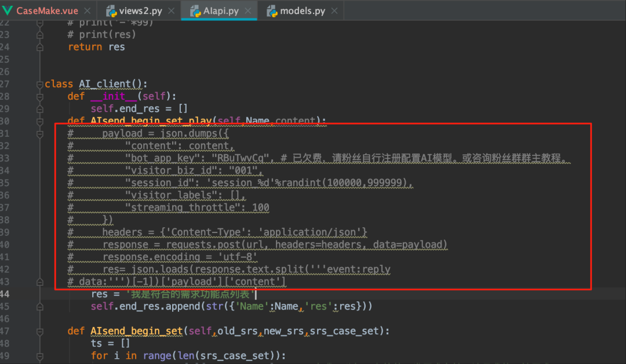Click the Python icon on AIapi.py tab

195,11
